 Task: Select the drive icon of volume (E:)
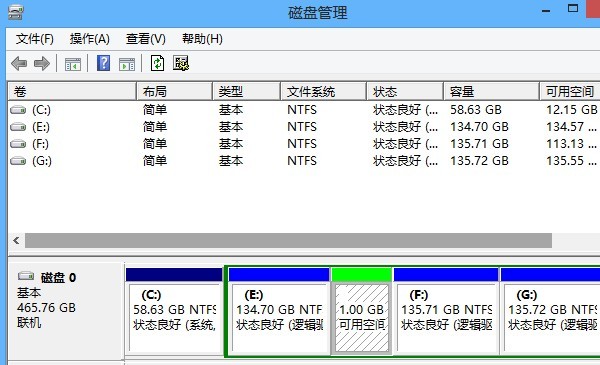(x=18, y=127)
